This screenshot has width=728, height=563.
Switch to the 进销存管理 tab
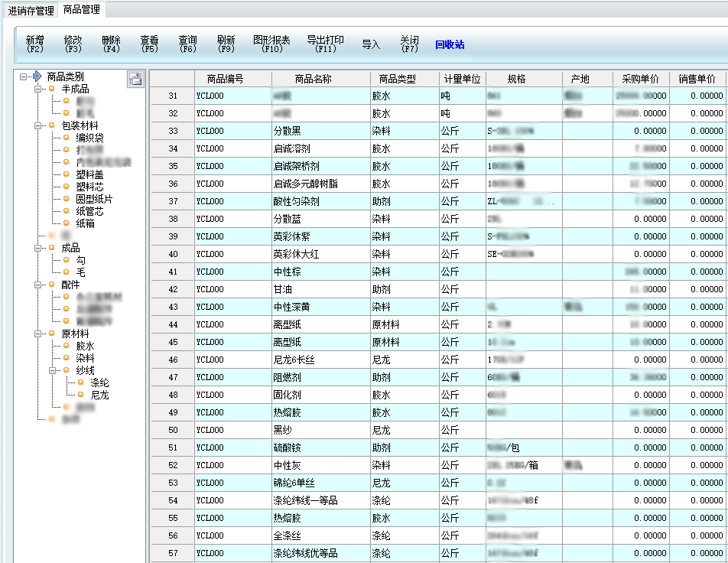coord(31,11)
